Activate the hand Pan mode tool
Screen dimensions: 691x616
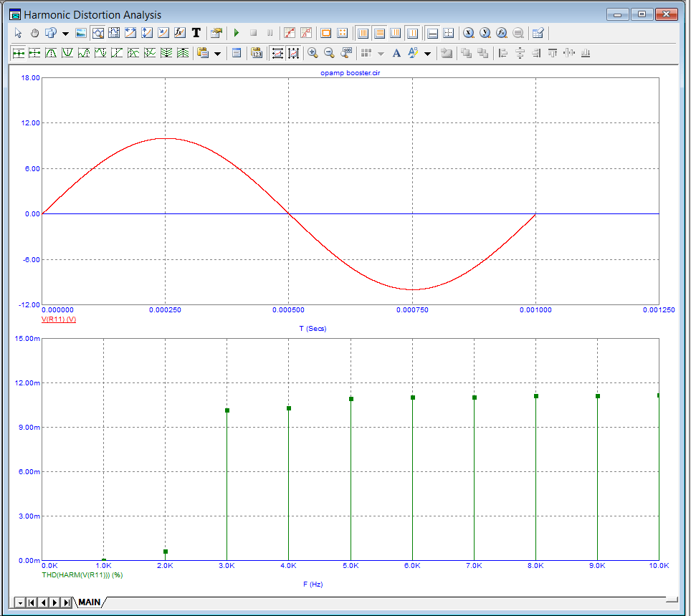tap(34, 33)
